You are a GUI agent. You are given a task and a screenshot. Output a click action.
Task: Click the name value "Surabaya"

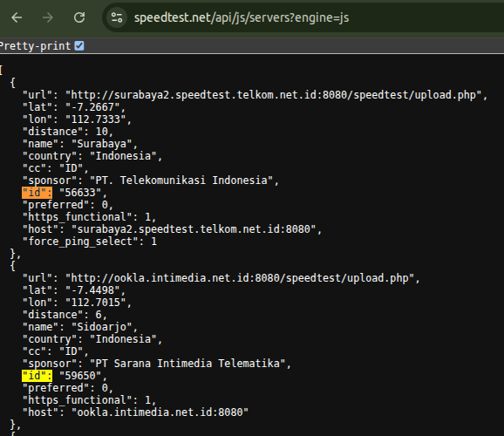coord(102,144)
